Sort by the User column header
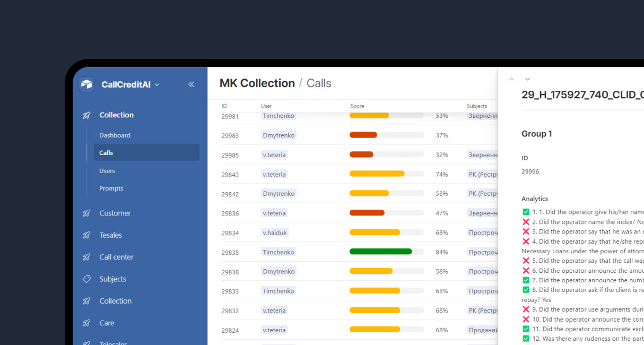Screen dimensions: 644x345 point(266,106)
